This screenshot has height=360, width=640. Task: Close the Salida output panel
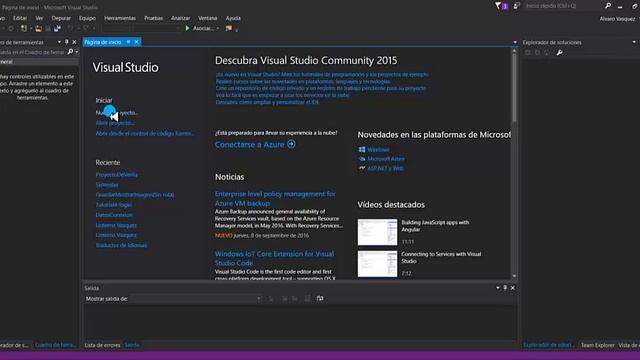click(513, 288)
